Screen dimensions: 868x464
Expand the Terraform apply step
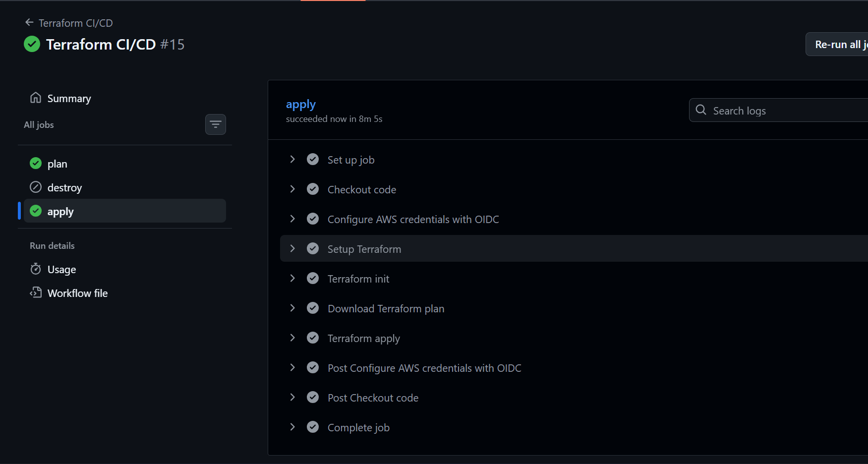(x=292, y=338)
